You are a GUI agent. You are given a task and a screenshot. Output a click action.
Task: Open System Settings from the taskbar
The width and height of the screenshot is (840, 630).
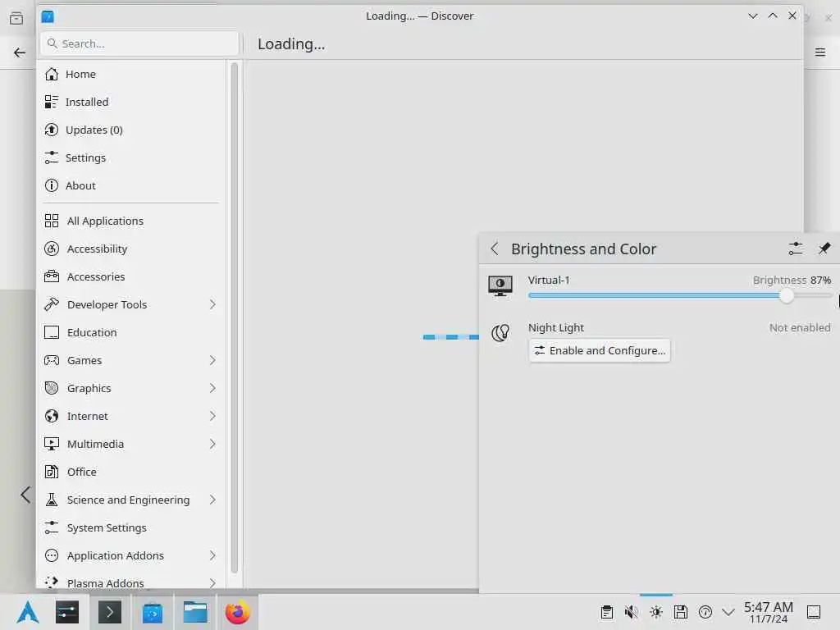[x=67, y=612]
